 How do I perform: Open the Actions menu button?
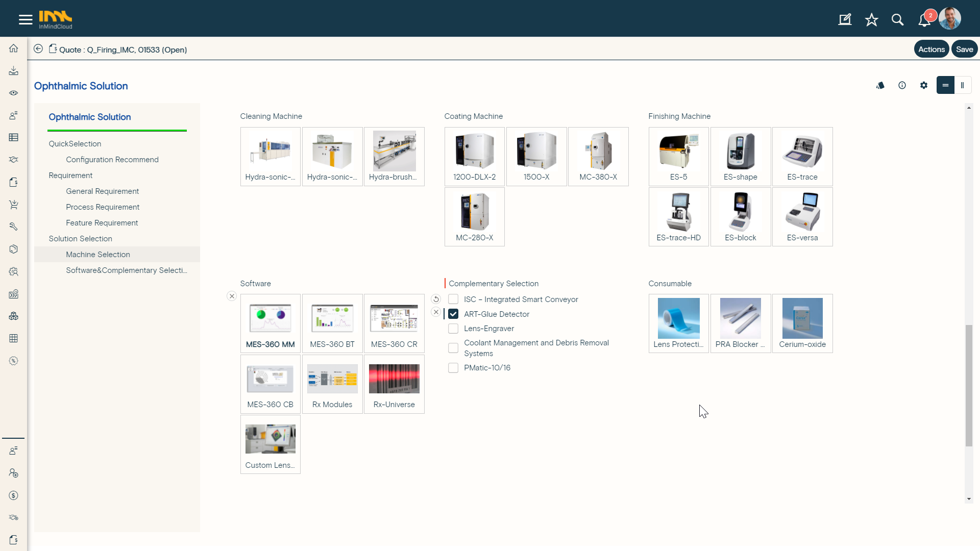(931, 49)
